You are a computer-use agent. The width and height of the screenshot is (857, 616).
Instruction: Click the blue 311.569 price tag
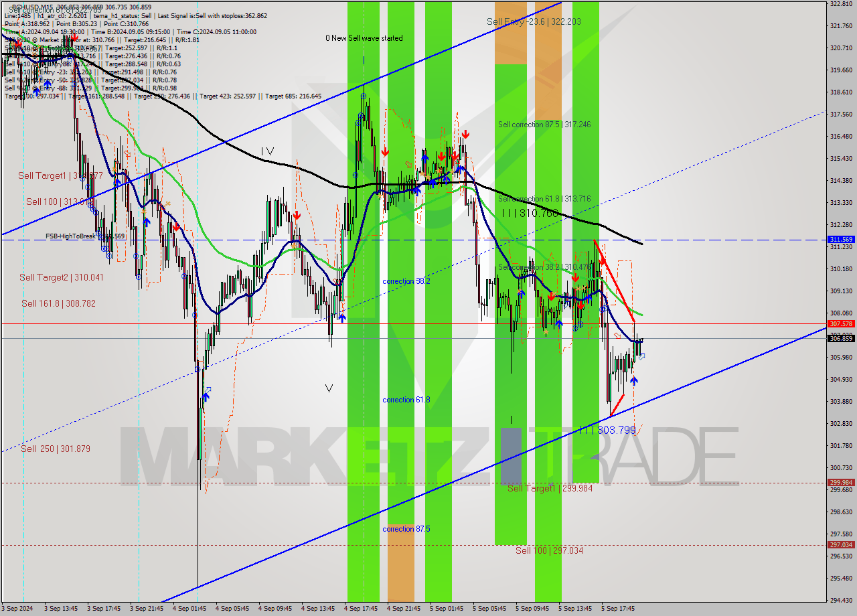(841, 239)
